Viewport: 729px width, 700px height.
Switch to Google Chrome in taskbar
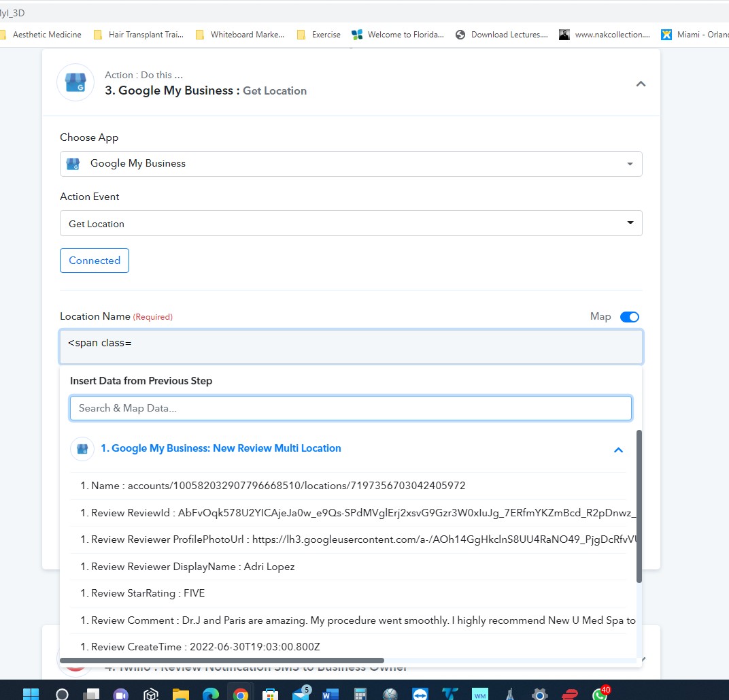coord(240,695)
